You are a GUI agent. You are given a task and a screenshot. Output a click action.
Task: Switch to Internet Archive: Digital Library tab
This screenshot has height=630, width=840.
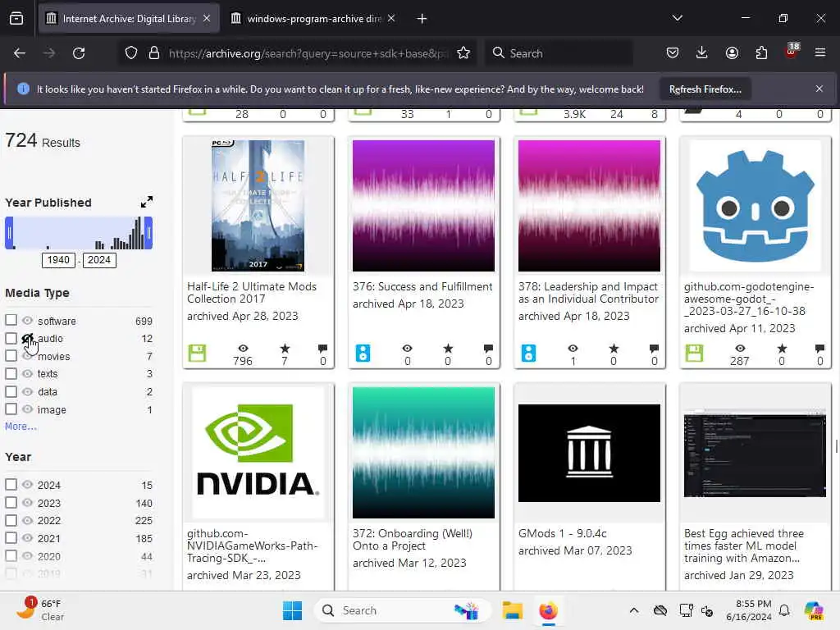coord(129,19)
